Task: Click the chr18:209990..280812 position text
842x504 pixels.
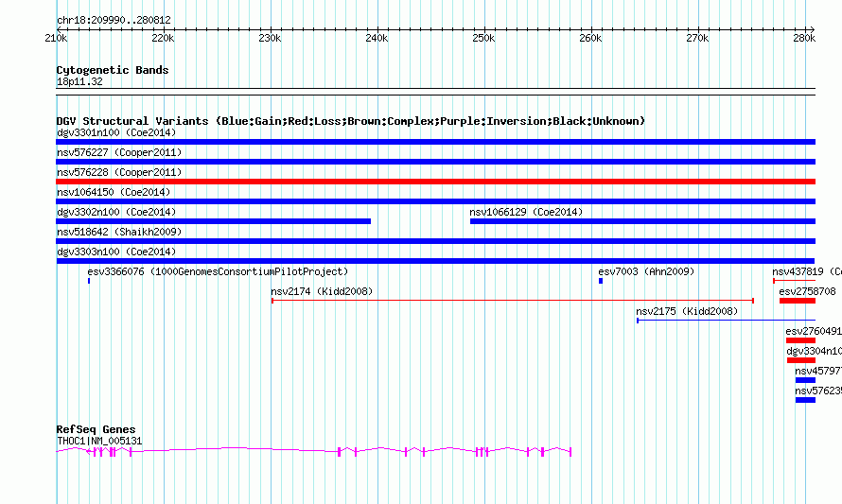Action: [x=114, y=20]
